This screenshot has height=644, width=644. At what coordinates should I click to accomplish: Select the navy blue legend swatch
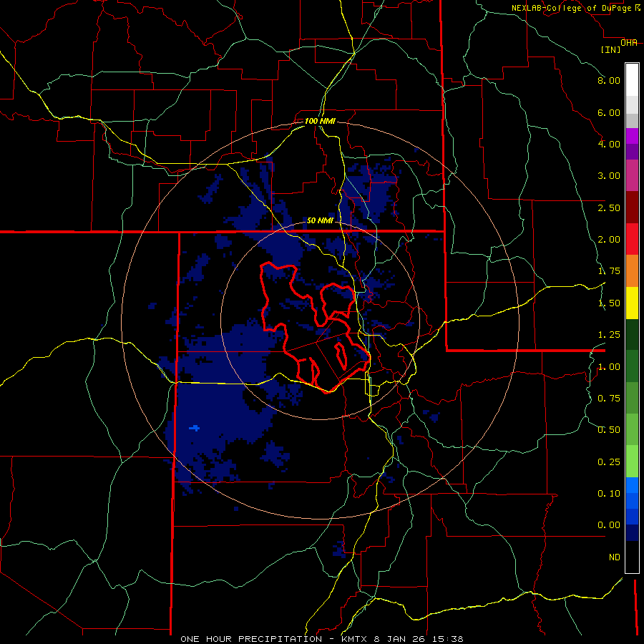(632, 533)
